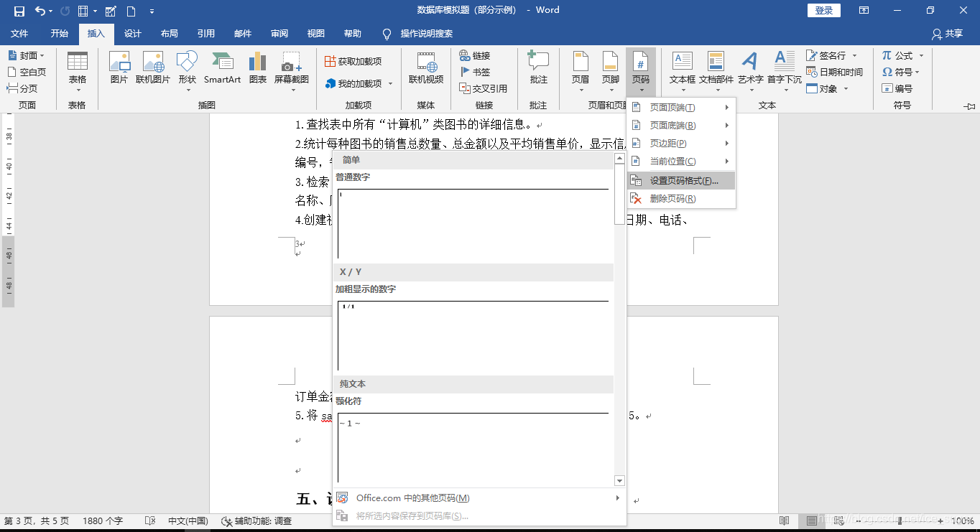Viewport: 980px width, 532px height.
Task: Add a drop cap (首字下沉)
Action: pyautogui.click(x=784, y=70)
